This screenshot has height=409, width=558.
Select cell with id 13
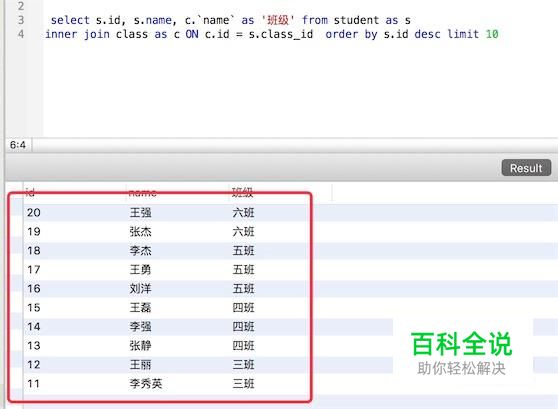(34, 345)
